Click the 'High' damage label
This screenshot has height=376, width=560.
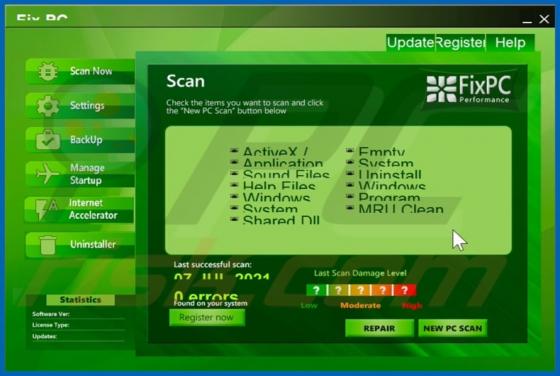pyautogui.click(x=412, y=306)
